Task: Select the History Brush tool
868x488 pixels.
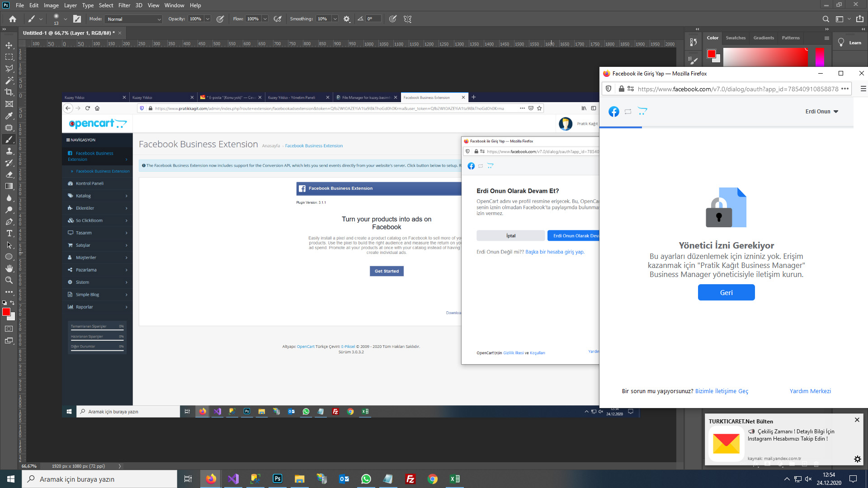Action: coord(9,163)
